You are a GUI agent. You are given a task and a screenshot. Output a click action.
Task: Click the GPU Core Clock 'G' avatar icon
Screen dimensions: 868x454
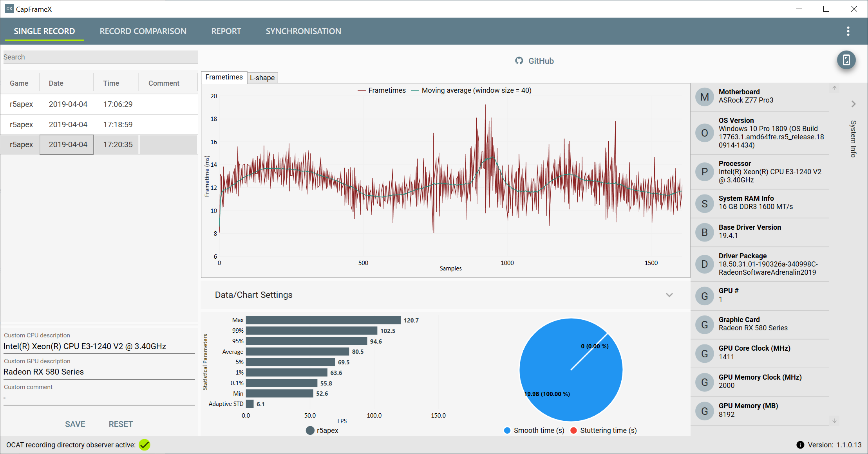point(704,353)
